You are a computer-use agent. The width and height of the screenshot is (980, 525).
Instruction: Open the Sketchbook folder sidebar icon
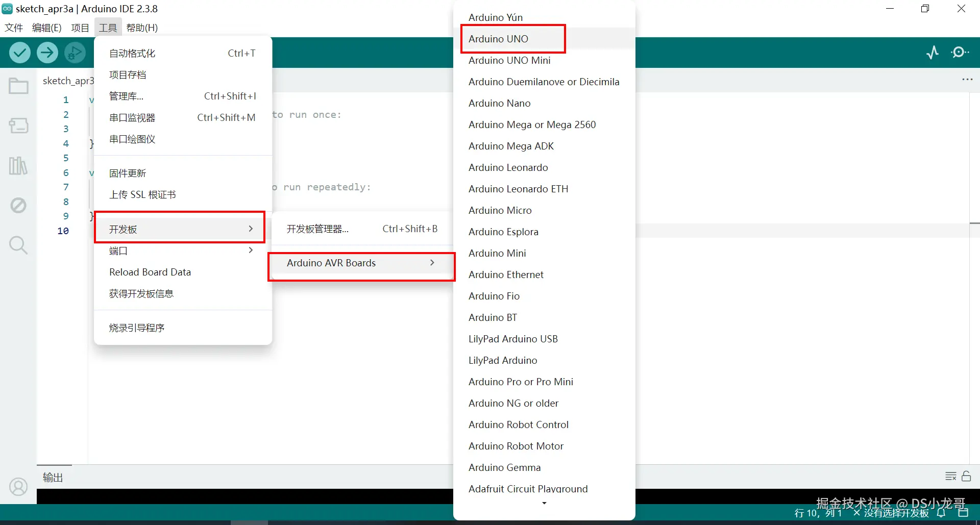pos(18,86)
